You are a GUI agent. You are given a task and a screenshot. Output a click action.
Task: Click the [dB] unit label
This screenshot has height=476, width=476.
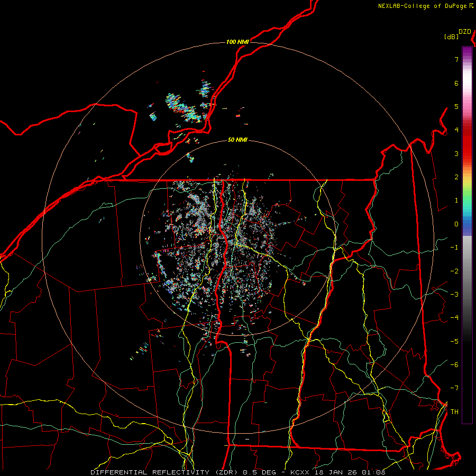pos(451,36)
